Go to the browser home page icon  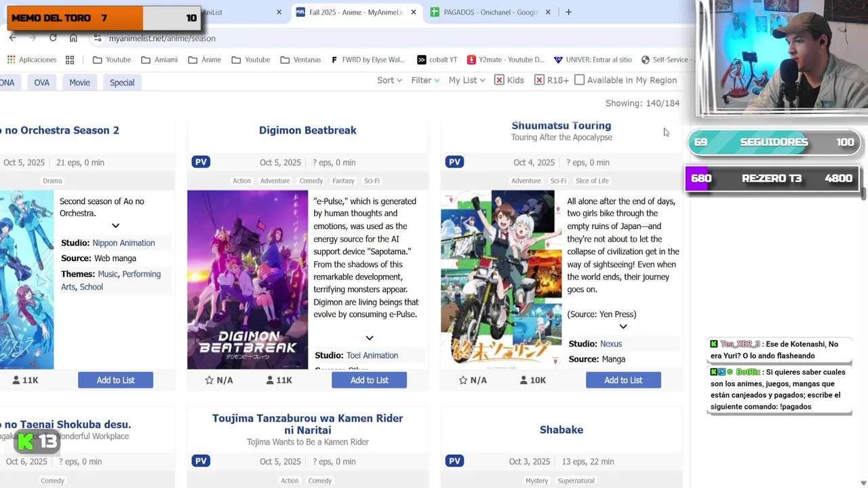[x=73, y=38]
